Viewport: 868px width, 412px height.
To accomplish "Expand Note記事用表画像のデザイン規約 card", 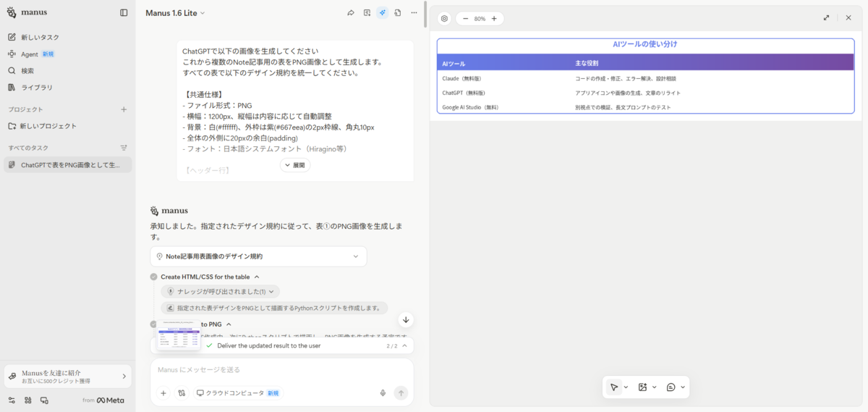I will [258, 256].
